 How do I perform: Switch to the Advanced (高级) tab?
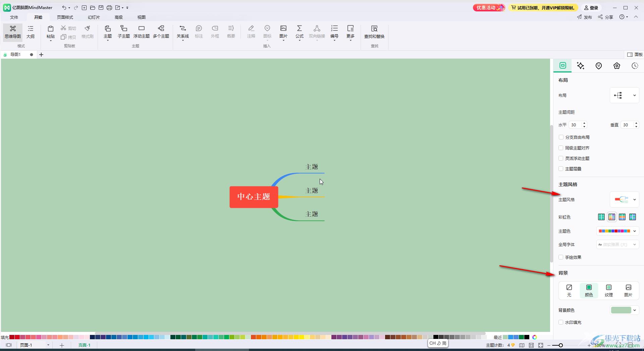coord(119,17)
